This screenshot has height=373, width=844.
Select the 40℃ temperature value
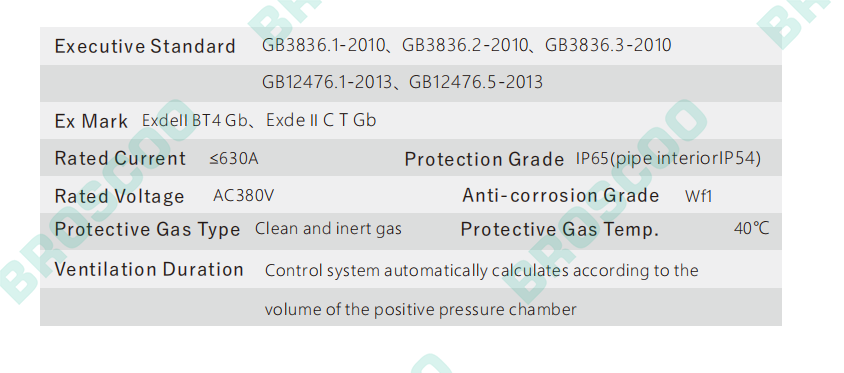tap(751, 228)
